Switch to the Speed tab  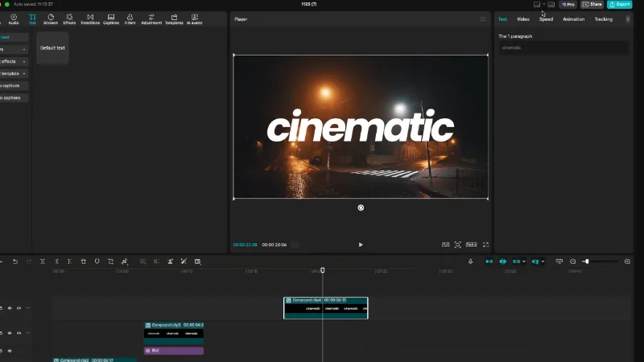[x=546, y=19]
